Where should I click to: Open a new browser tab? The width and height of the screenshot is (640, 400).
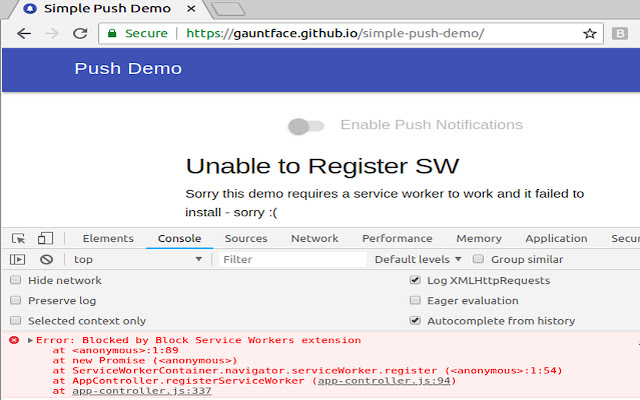(229, 9)
